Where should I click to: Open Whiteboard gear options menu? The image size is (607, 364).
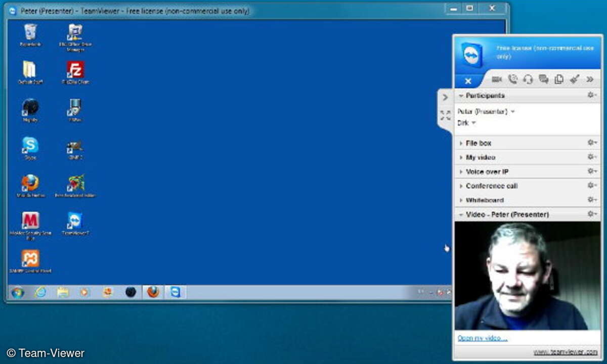[x=592, y=200]
